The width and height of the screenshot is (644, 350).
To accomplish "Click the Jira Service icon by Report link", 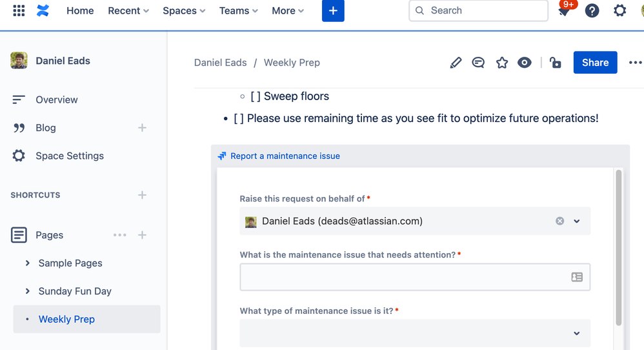I will (222, 156).
